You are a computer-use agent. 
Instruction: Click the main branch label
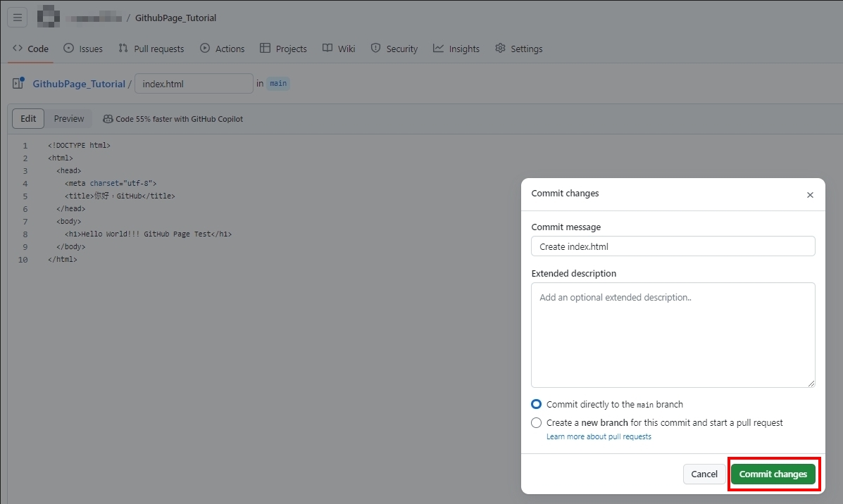278,83
